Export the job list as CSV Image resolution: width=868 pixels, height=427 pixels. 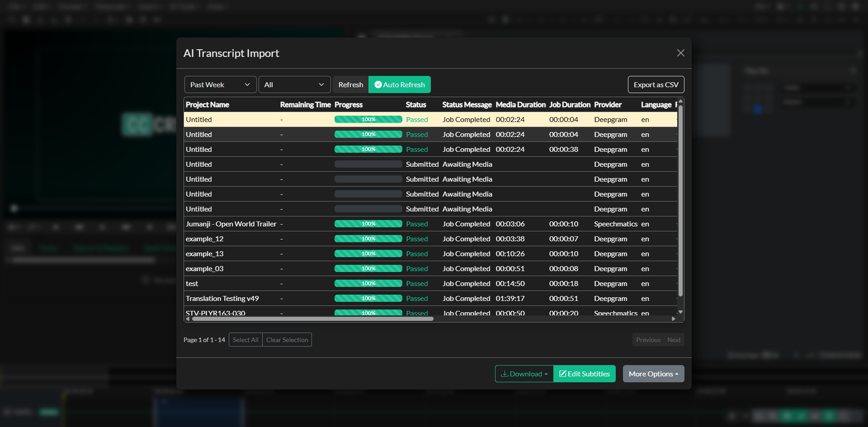656,84
